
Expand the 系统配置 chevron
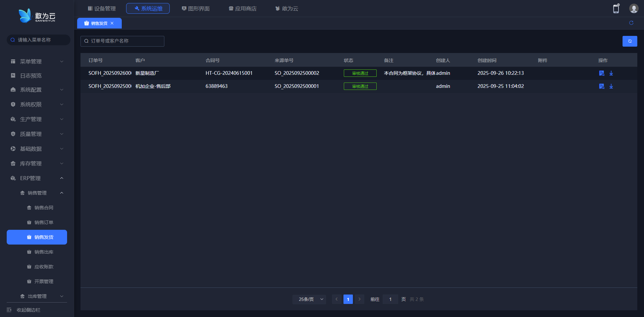(62, 90)
